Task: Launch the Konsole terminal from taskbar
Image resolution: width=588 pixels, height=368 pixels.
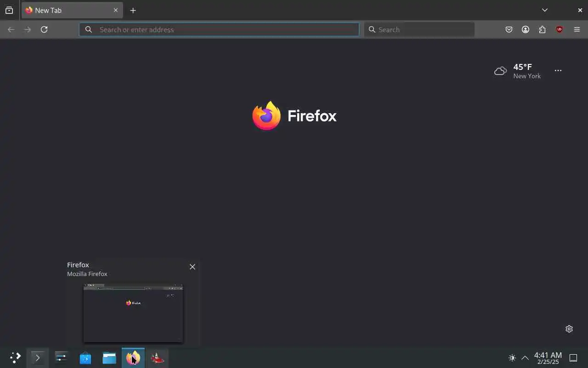Action: click(x=38, y=357)
